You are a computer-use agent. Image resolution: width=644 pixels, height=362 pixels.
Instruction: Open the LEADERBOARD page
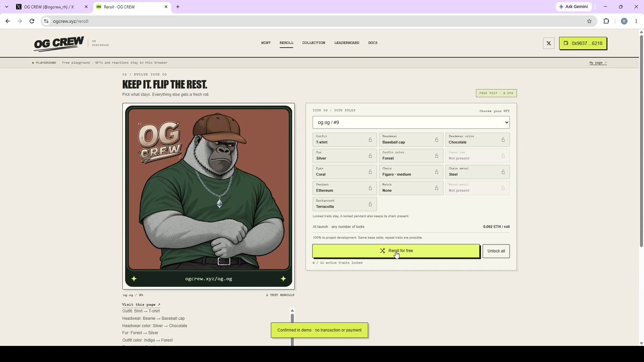tap(347, 43)
